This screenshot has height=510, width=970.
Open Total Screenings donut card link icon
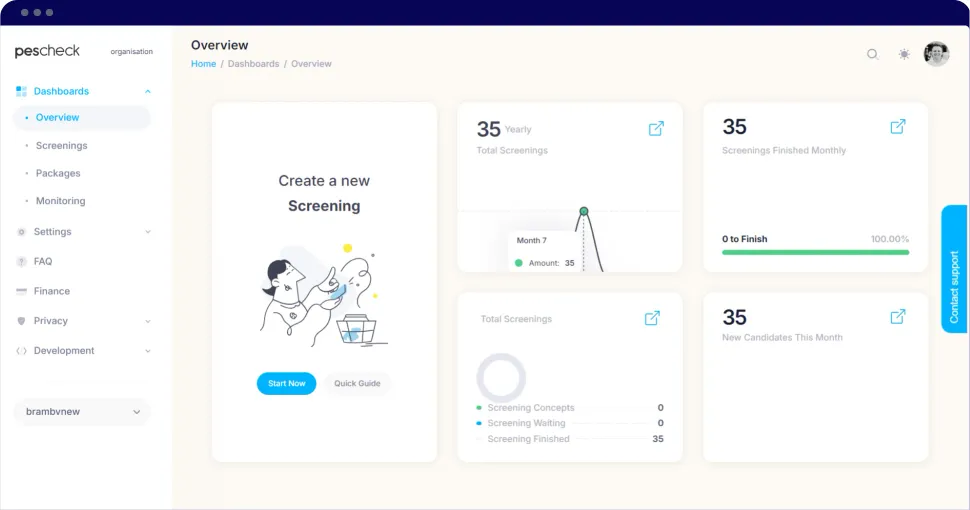652,318
